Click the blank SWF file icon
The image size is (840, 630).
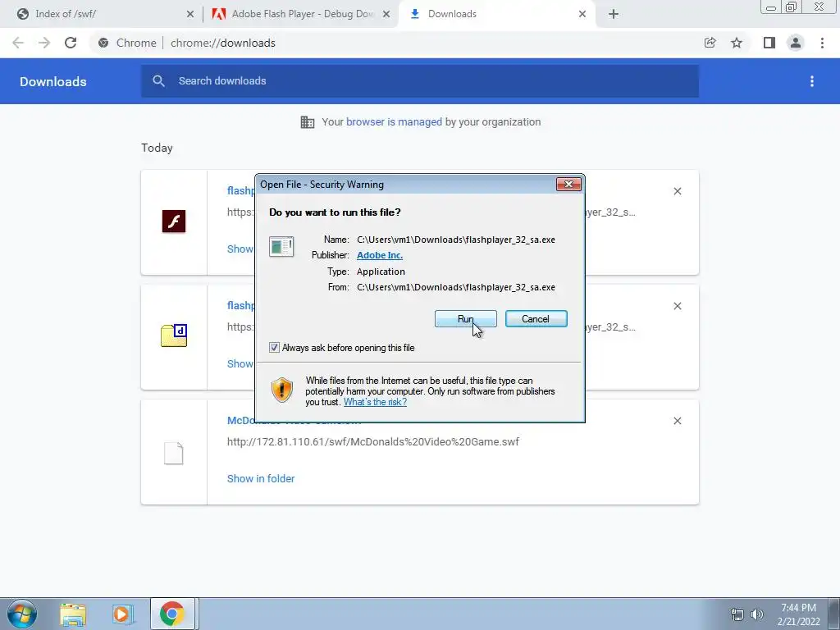[x=174, y=453]
